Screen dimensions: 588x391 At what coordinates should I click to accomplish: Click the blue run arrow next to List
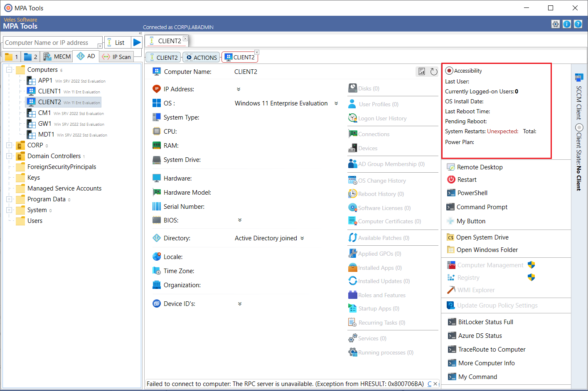pyautogui.click(x=137, y=42)
